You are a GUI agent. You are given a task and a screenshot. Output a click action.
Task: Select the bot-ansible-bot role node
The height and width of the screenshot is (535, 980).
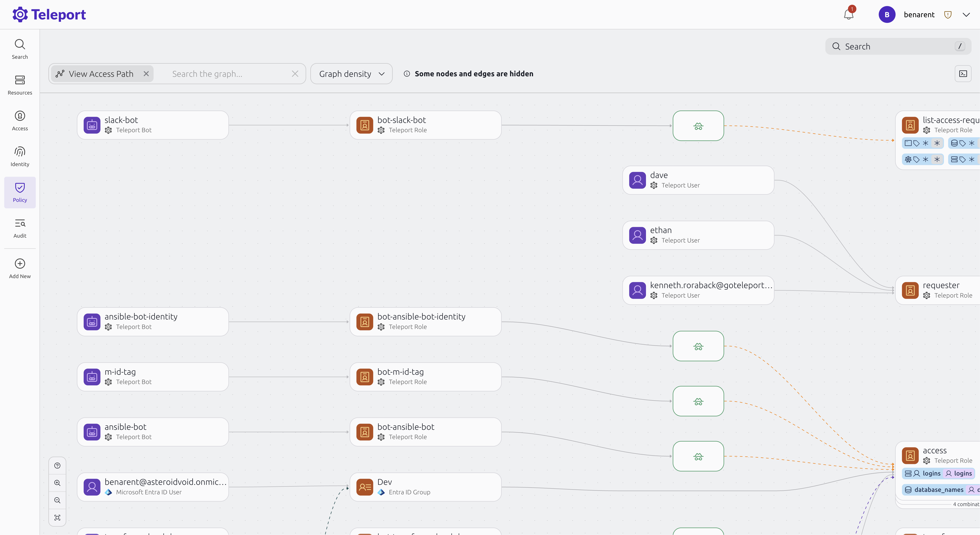(x=425, y=432)
